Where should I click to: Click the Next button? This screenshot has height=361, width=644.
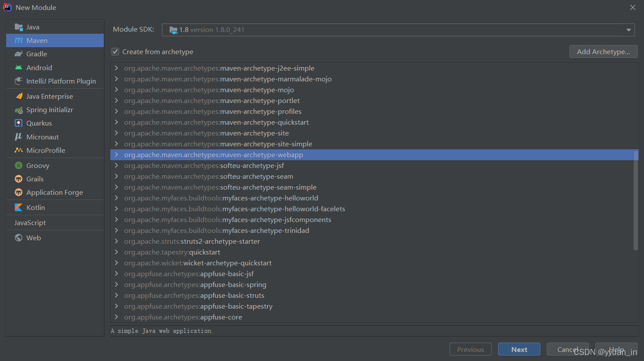[519, 349]
